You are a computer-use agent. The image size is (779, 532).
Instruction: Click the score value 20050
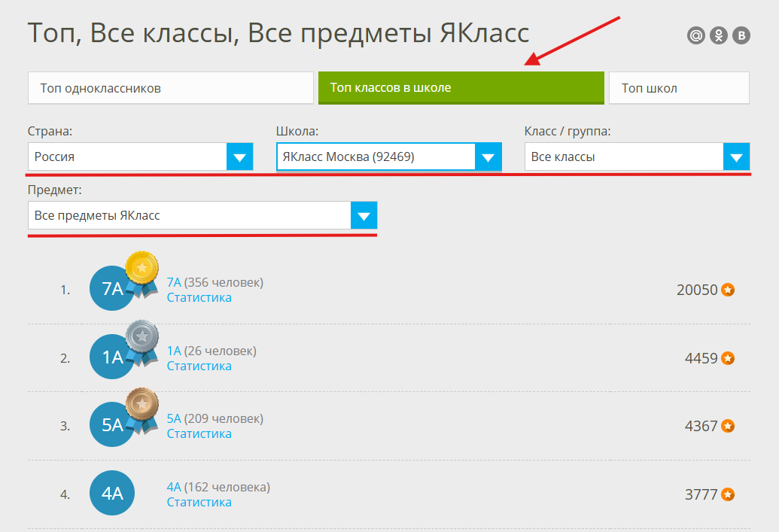click(x=697, y=290)
